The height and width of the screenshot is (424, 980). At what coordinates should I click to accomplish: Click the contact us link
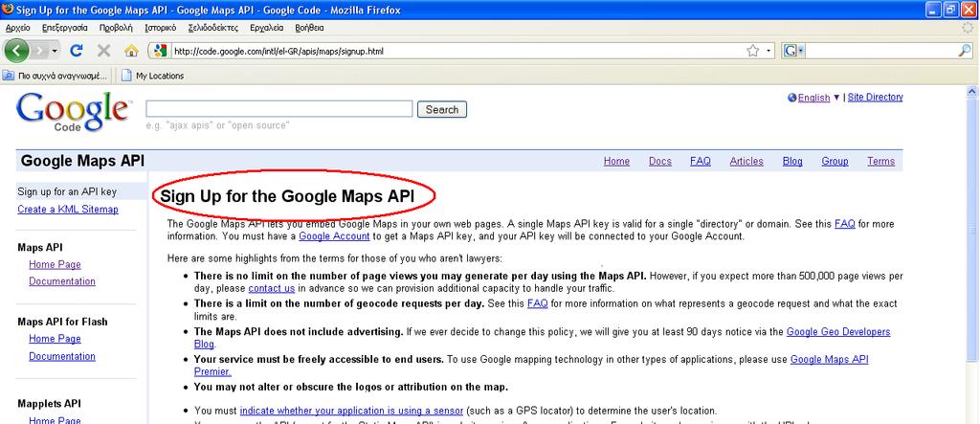tap(271, 288)
